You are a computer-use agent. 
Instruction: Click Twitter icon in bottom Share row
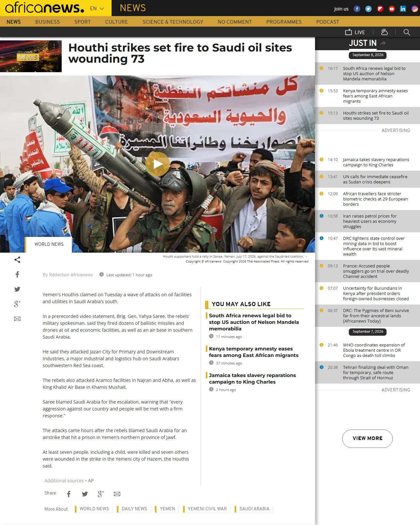(x=85, y=494)
